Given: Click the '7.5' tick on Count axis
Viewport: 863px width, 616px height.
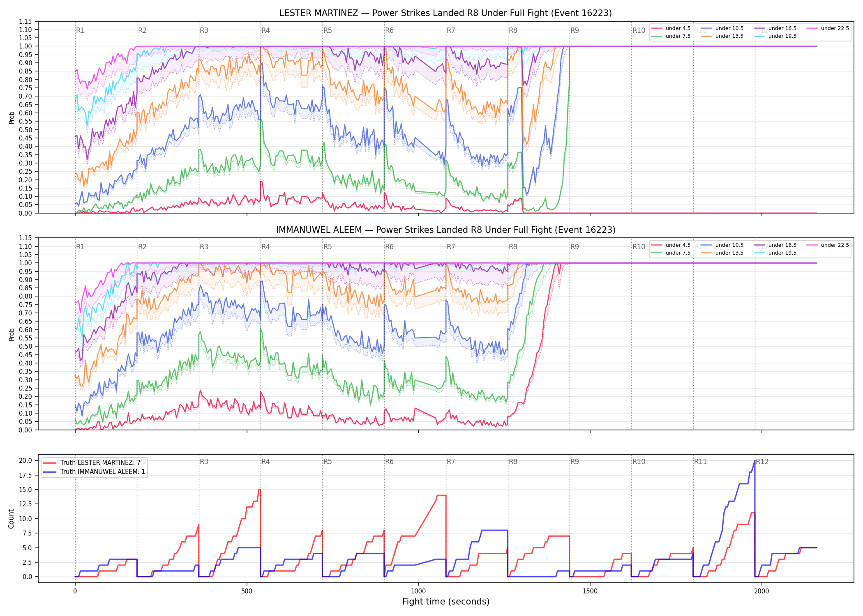Looking at the screenshot, I should pos(27,533).
